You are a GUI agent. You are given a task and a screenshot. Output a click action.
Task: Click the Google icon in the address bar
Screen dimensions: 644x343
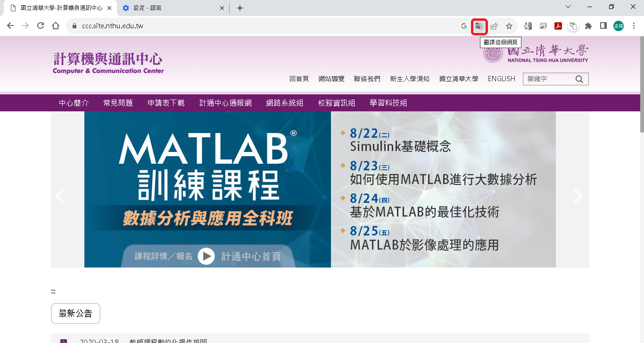click(464, 26)
